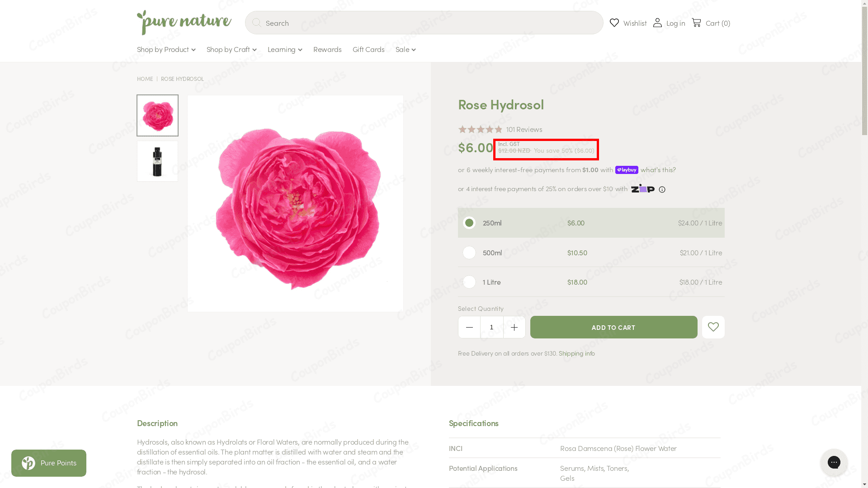Image resolution: width=868 pixels, height=488 pixels.
Task: Add product to wishlist with the heart icon
Action: [x=713, y=327]
